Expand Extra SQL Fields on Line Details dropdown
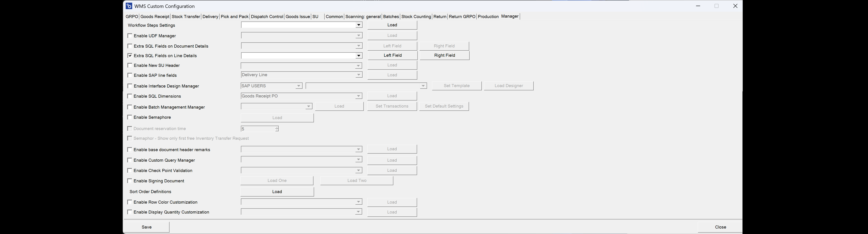The height and width of the screenshot is (234, 868). tap(358, 56)
